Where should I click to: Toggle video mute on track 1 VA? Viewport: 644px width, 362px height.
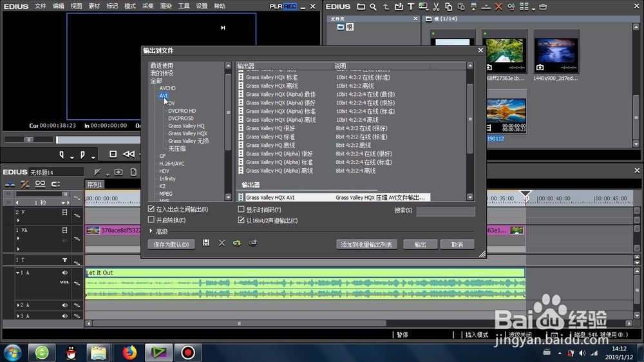[x=64, y=230]
